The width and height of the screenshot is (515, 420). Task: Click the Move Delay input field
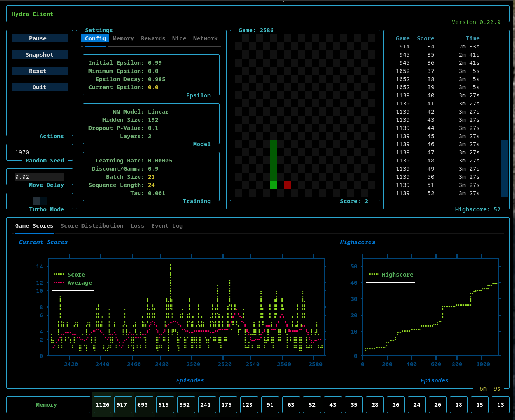(40, 177)
